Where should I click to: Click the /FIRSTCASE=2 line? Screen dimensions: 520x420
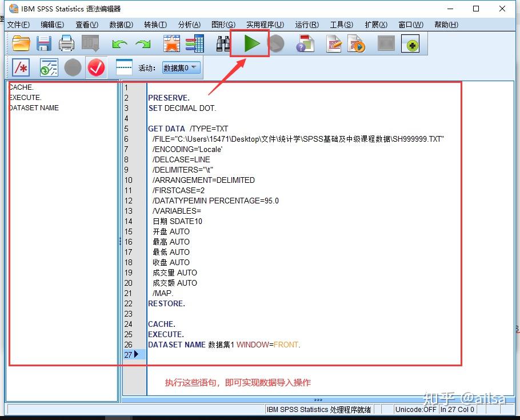coord(178,190)
